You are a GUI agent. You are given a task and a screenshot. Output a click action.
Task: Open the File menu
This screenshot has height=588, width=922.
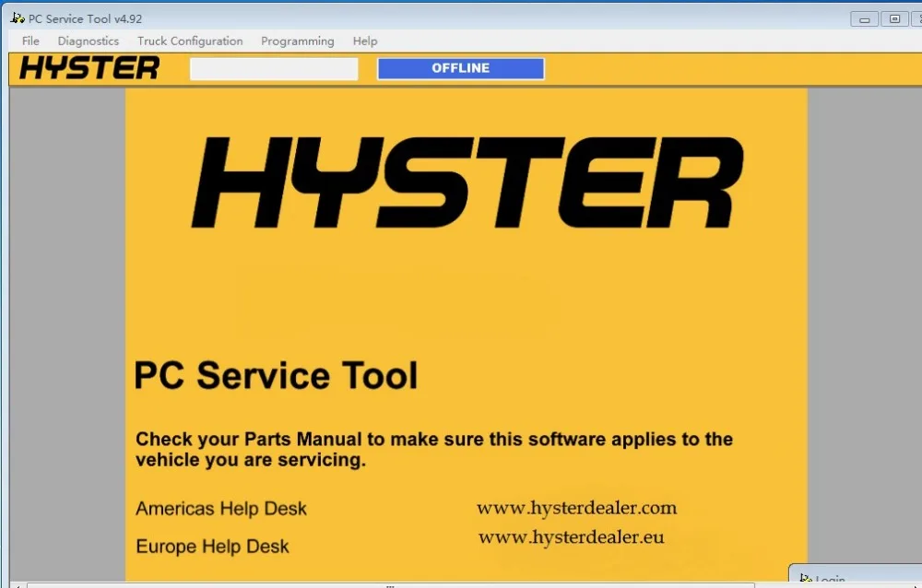(x=30, y=41)
